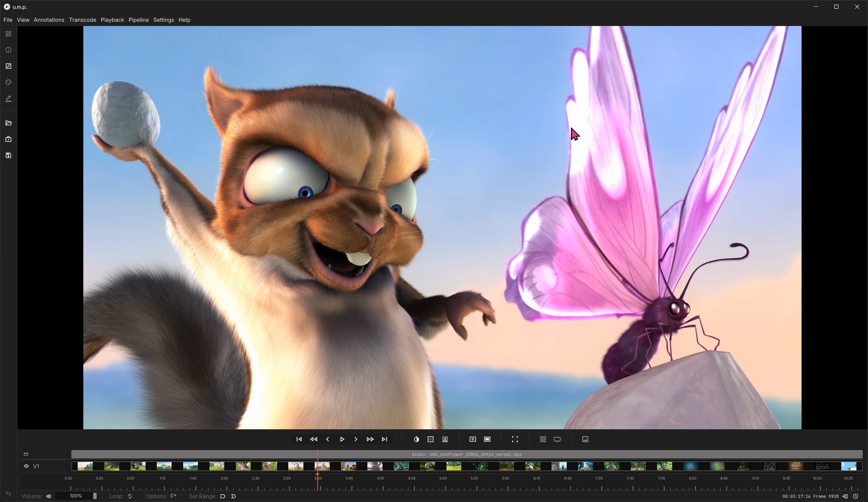The width and height of the screenshot is (868, 502).
Task: Click the contrast half-circle toolbar icon
Action: pyautogui.click(x=416, y=439)
